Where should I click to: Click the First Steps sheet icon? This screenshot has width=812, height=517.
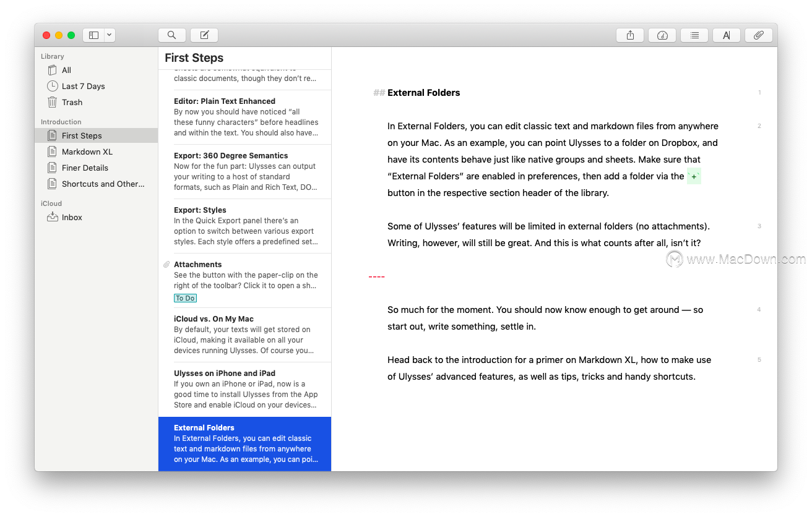pos(52,135)
